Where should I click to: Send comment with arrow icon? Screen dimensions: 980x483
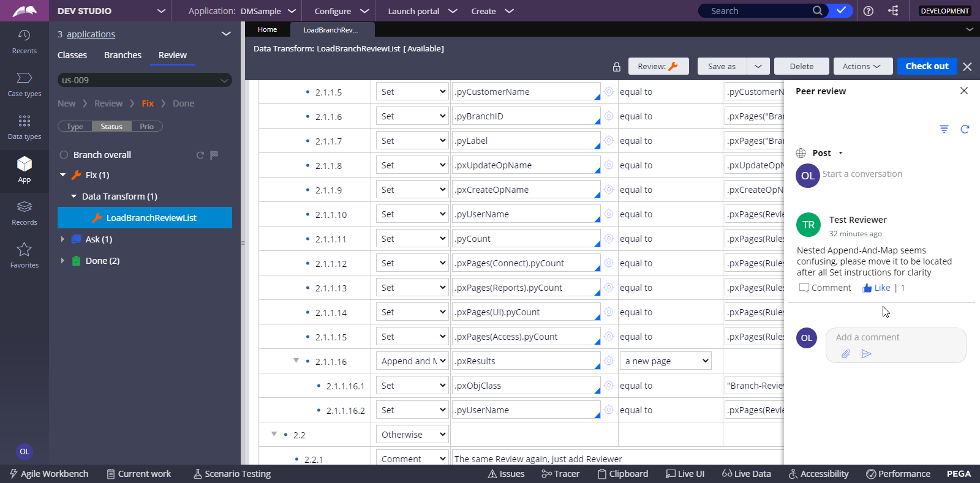866,354
